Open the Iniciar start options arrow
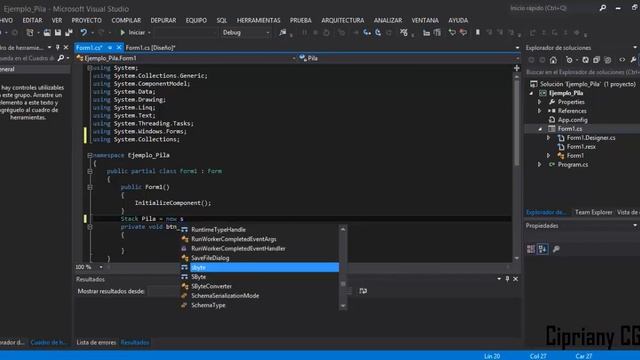The width and height of the screenshot is (640, 360). click(x=149, y=33)
